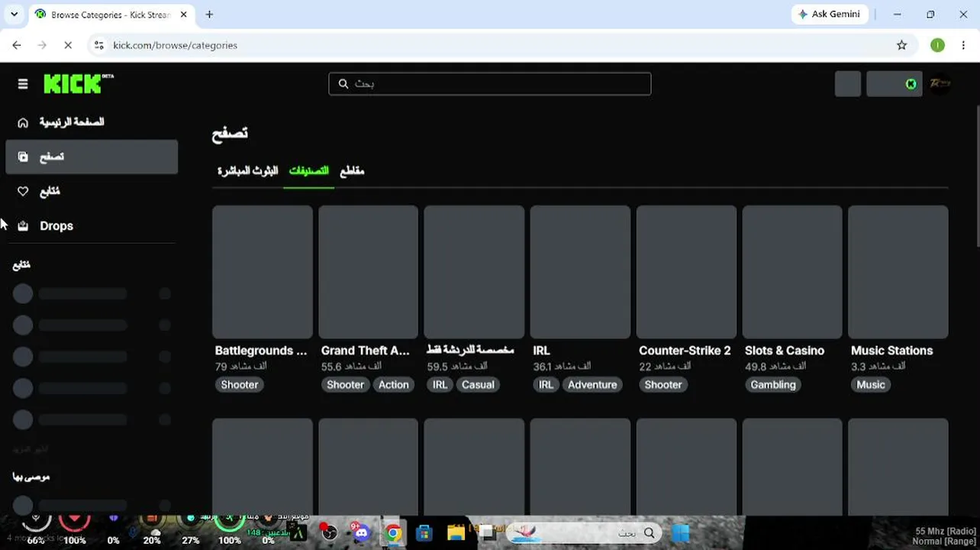Click the Grand Theft A... category title
This screenshot has width=980, height=550.
pyautogui.click(x=366, y=351)
